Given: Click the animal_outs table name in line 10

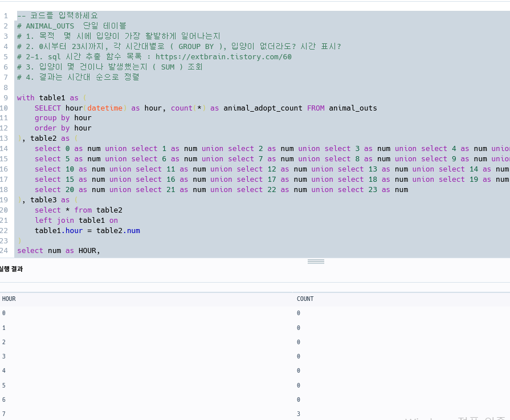Looking at the screenshot, I should [x=353, y=108].
